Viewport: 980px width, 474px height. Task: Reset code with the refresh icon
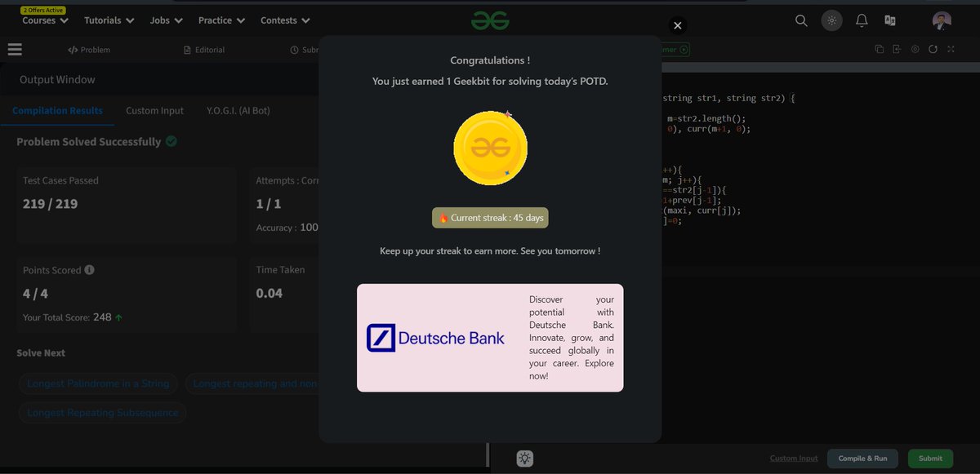933,49
